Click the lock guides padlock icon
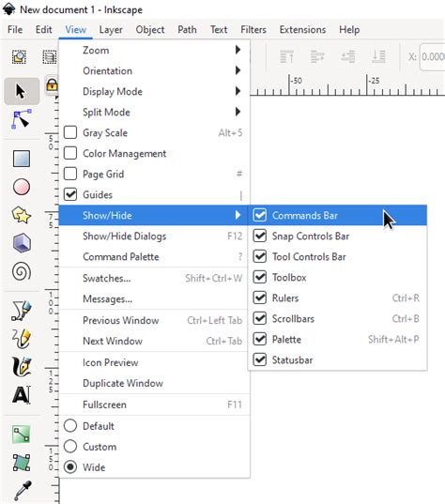The image size is (445, 504). (x=52, y=85)
